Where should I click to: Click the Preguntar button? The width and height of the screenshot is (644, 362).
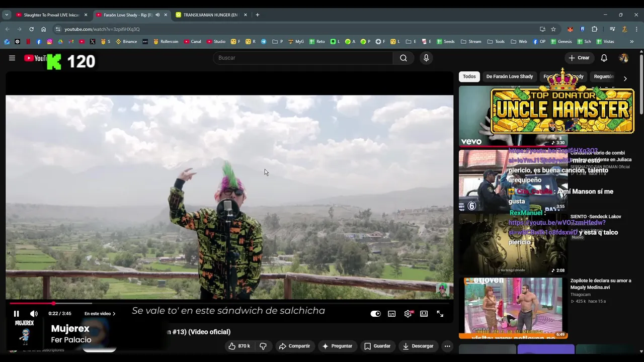[x=337, y=346]
